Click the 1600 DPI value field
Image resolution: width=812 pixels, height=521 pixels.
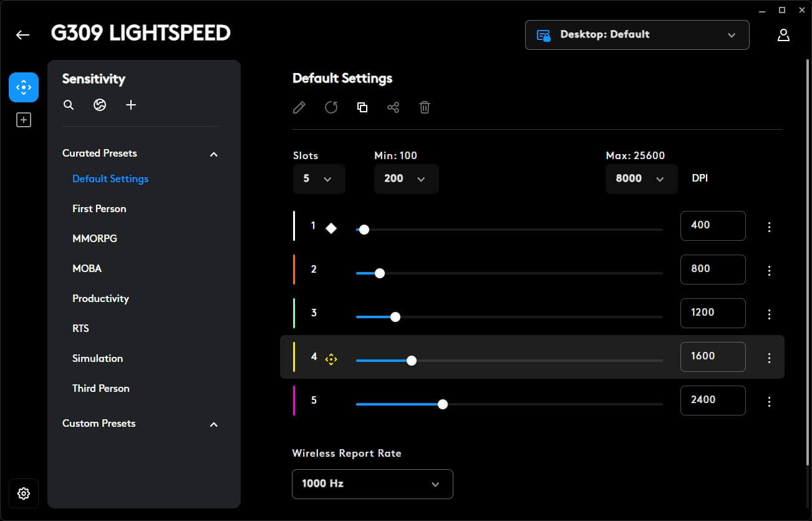pos(713,357)
